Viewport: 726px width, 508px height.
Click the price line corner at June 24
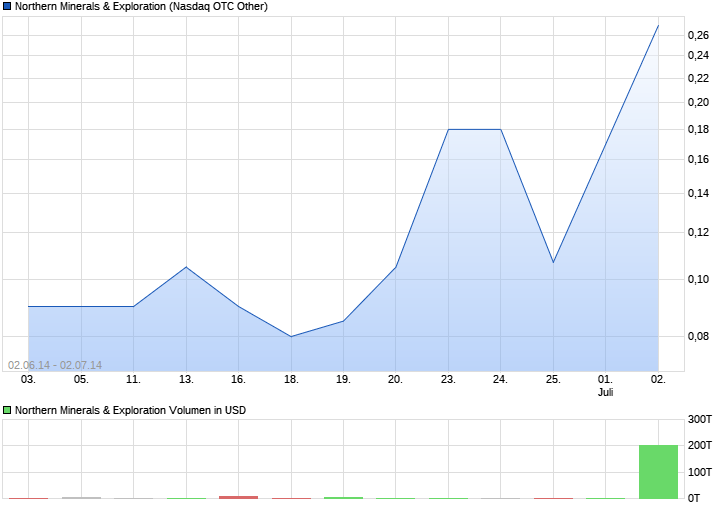pos(501,130)
